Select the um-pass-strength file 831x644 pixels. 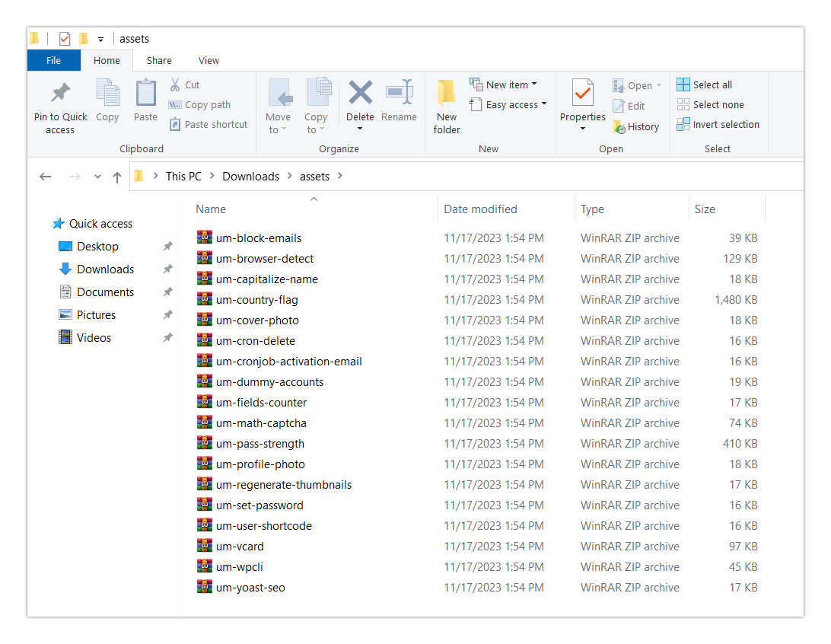coord(260,444)
